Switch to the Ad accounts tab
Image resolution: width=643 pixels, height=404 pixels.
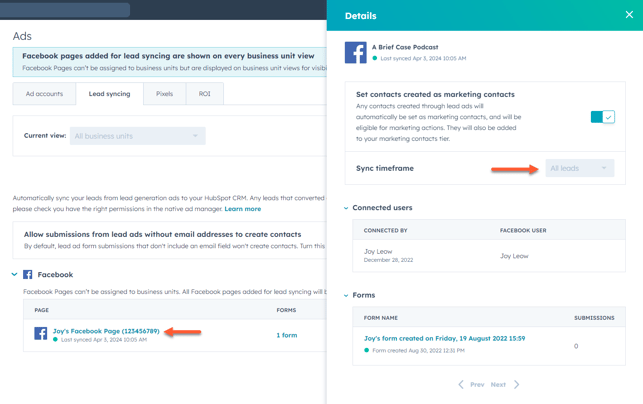[44, 94]
